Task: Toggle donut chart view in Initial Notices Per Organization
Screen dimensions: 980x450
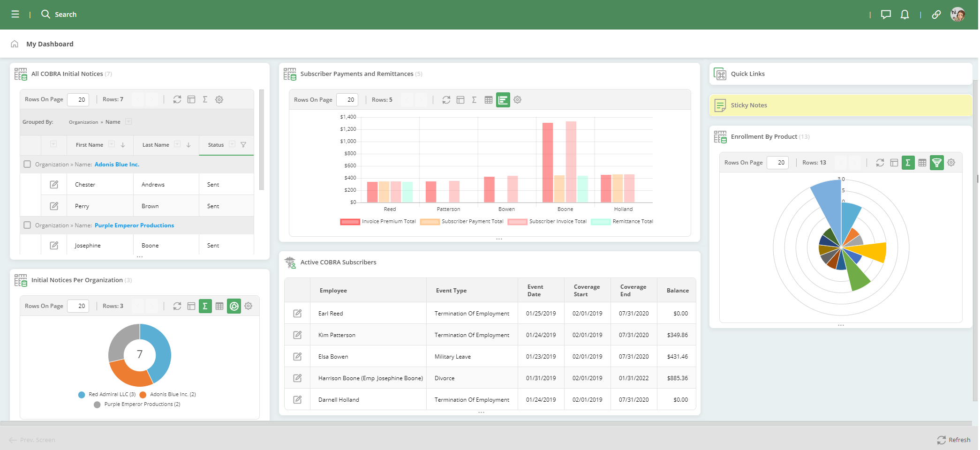Action: click(x=234, y=306)
